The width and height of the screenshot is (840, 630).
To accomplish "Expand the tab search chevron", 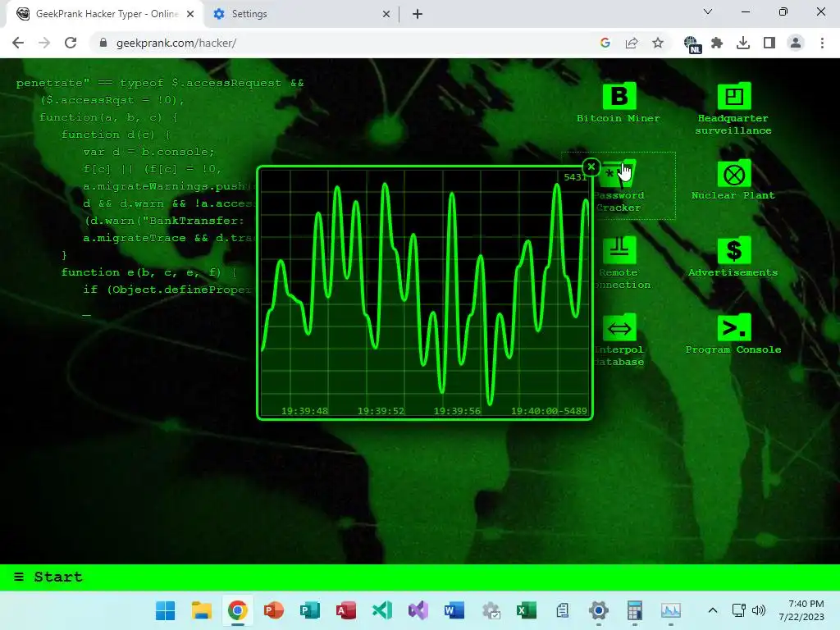I will (708, 11).
